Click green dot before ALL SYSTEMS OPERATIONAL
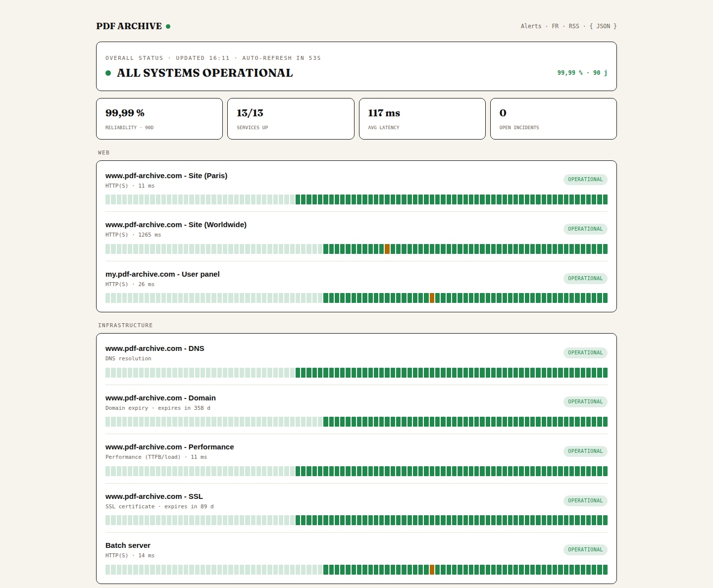713x588 pixels. (x=108, y=73)
